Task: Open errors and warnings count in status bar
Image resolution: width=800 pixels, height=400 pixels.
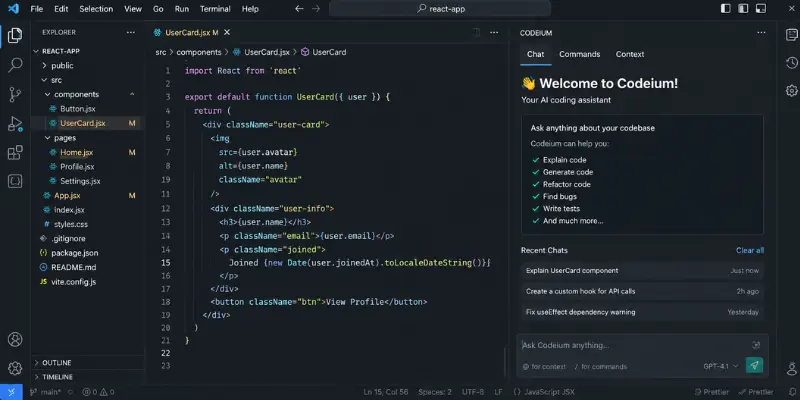Action: 98,392
